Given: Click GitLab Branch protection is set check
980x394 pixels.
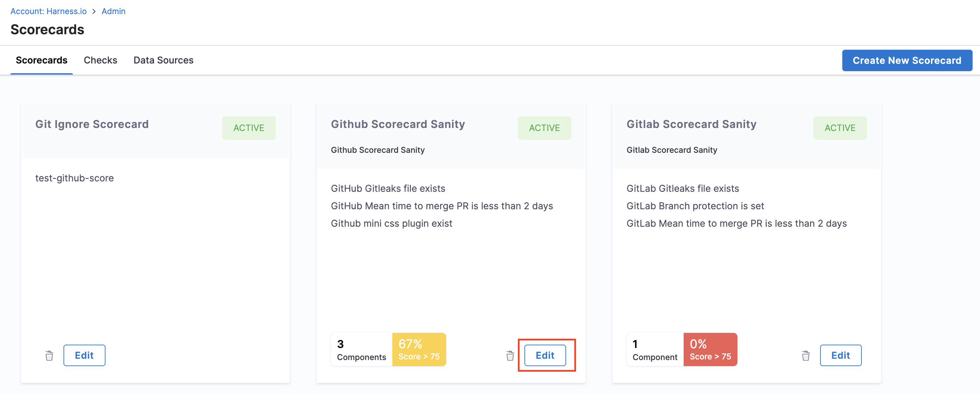Looking at the screenshot, I should coord(695,206).
